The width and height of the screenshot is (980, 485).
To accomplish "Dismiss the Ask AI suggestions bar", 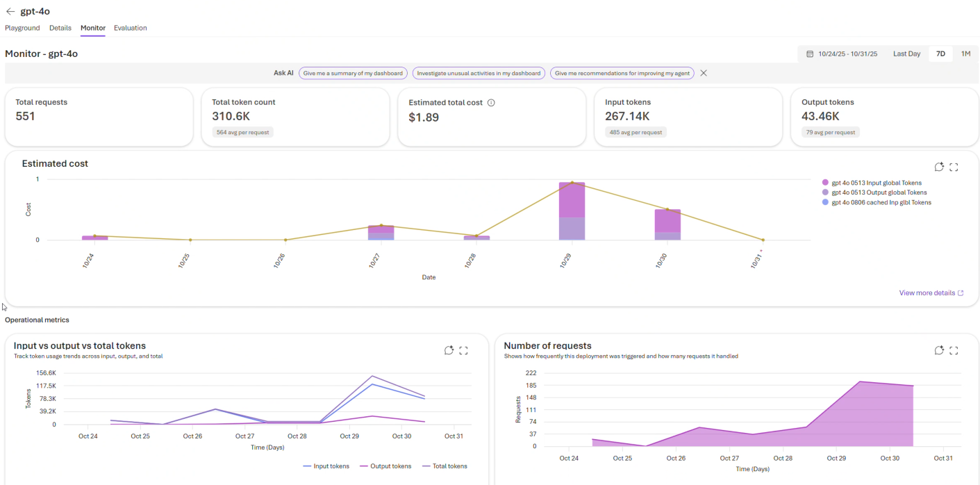I will pos(703,73).
